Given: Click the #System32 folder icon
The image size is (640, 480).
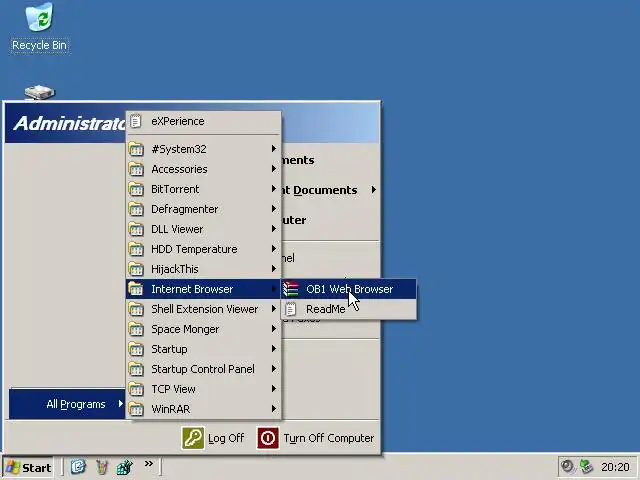Looking at the screenshot, I should pos(136,149).
